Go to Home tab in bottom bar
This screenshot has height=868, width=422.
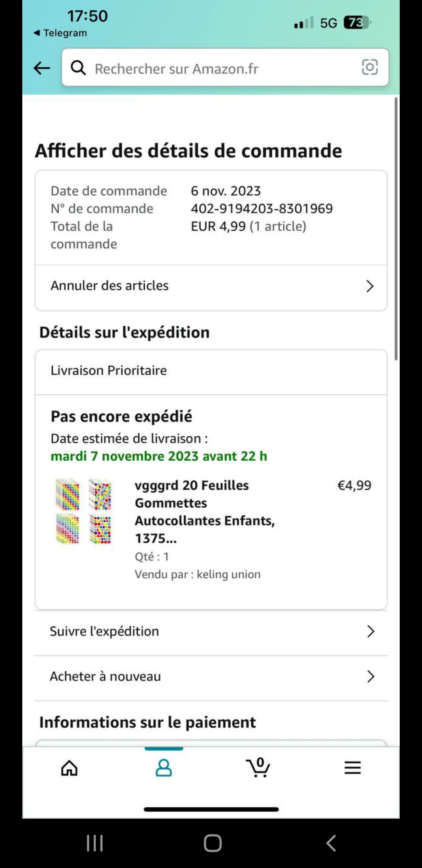pyautogui.click(x=70, y=768)
